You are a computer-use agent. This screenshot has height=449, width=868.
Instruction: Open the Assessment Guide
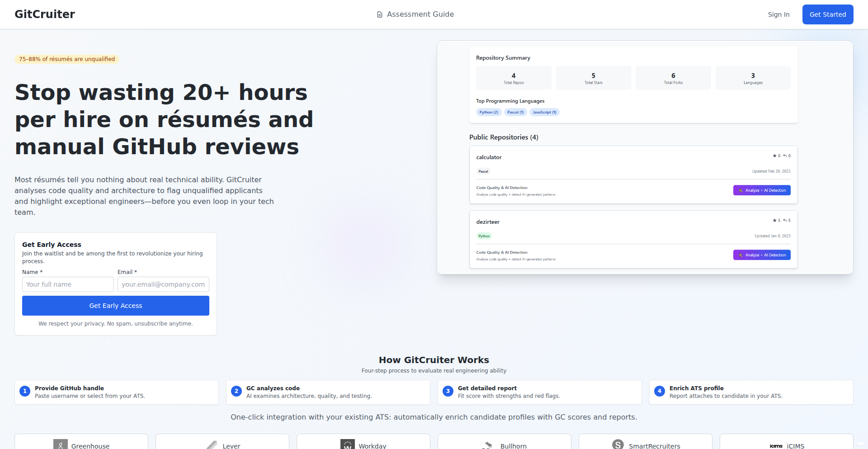[420, 14]
